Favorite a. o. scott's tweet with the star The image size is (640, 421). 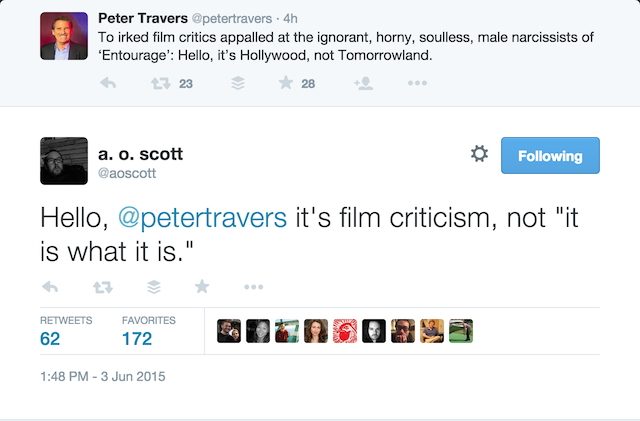202,287
